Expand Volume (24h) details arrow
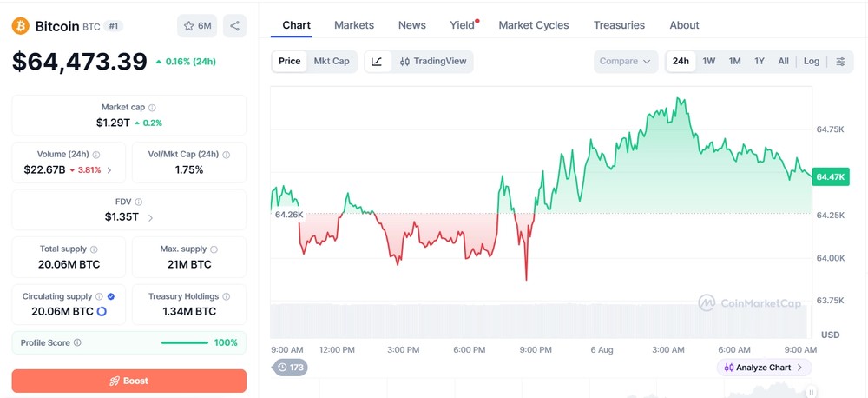This screenshot has width=868, height=398. click(x=109, y=170)
